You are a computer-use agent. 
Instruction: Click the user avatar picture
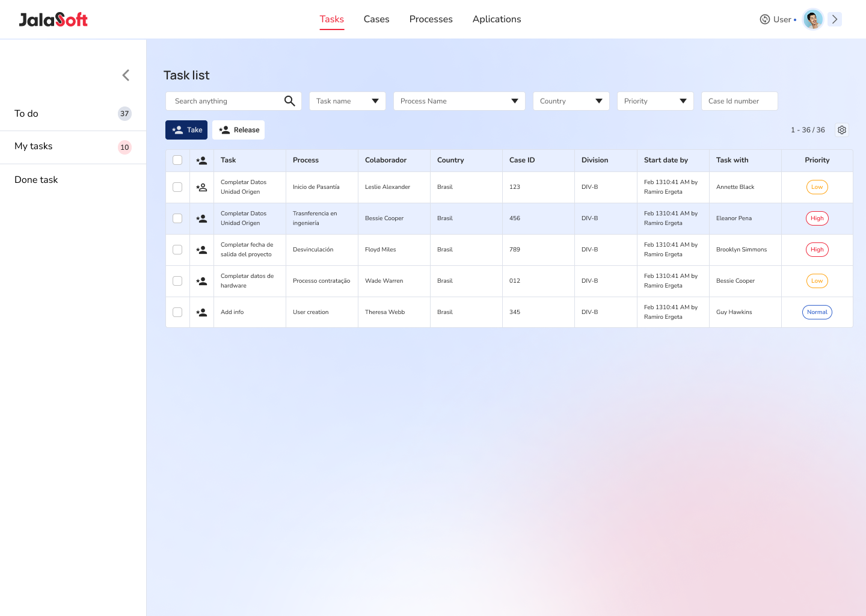pos(813,19)
